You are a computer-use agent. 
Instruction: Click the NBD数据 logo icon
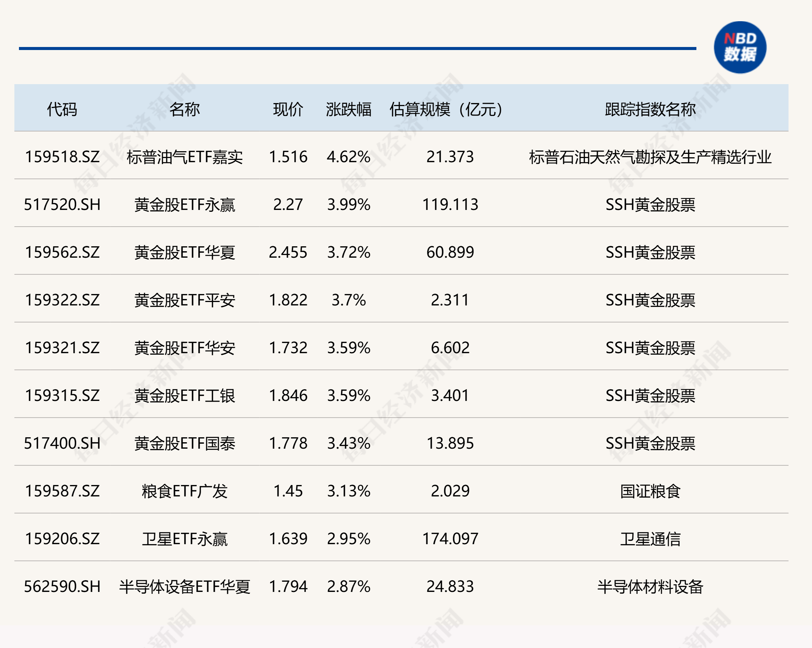tap(740, 47)
